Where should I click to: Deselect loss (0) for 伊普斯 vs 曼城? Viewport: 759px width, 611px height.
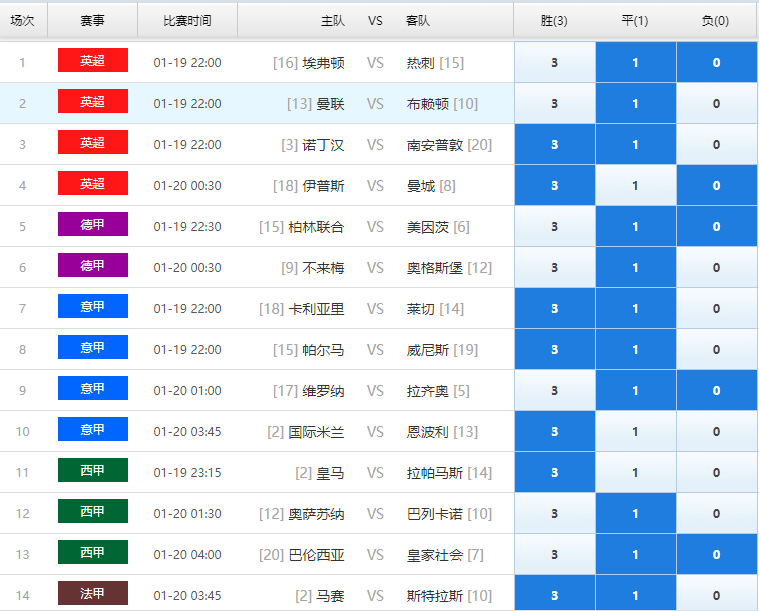pyautogui.click(x=717, y=185)
